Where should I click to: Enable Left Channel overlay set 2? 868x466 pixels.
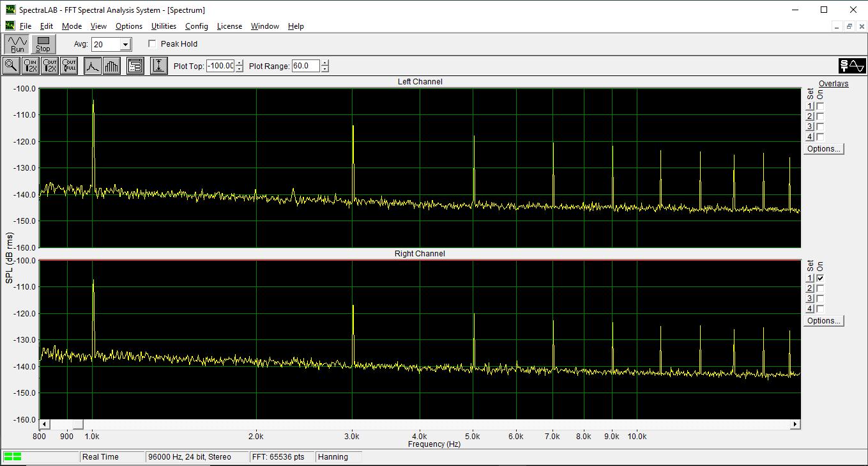820,116
